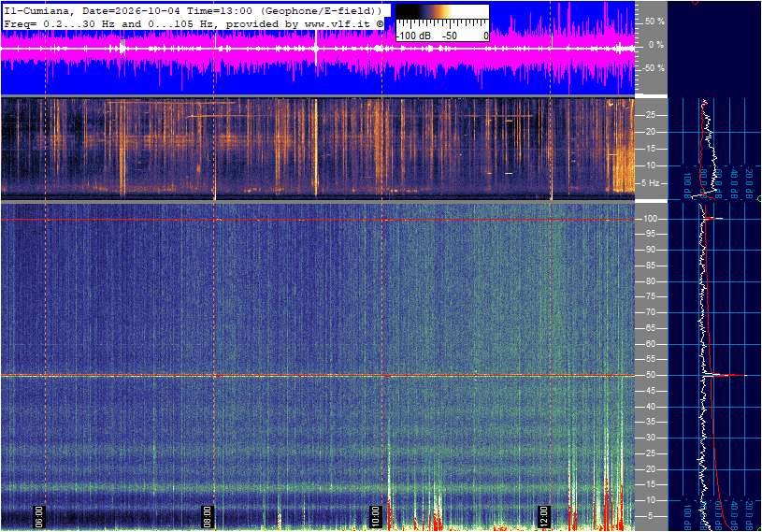
Task: Click the '-50 %' amplitude axis label
Action: pyautogui.click(x=654, y=67)
